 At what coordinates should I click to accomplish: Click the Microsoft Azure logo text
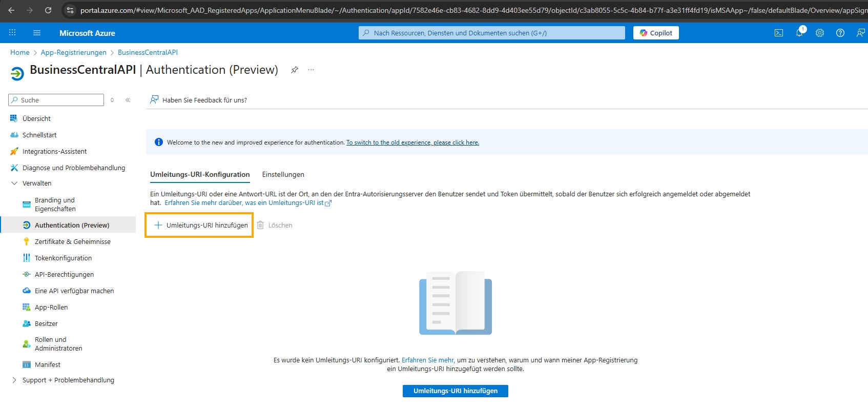click(x=87, y=33)
